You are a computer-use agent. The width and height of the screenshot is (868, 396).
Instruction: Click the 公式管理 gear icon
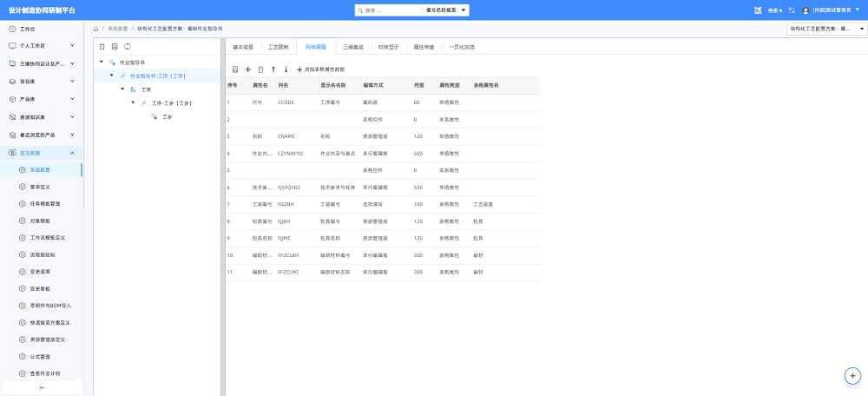pos(23,356)
